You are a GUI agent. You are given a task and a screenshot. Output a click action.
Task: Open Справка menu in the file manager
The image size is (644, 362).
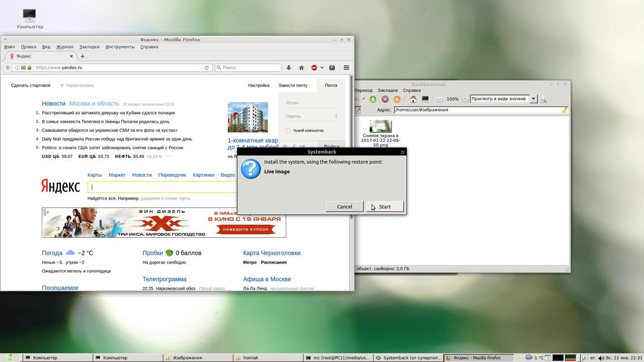[x=412, y=90]
